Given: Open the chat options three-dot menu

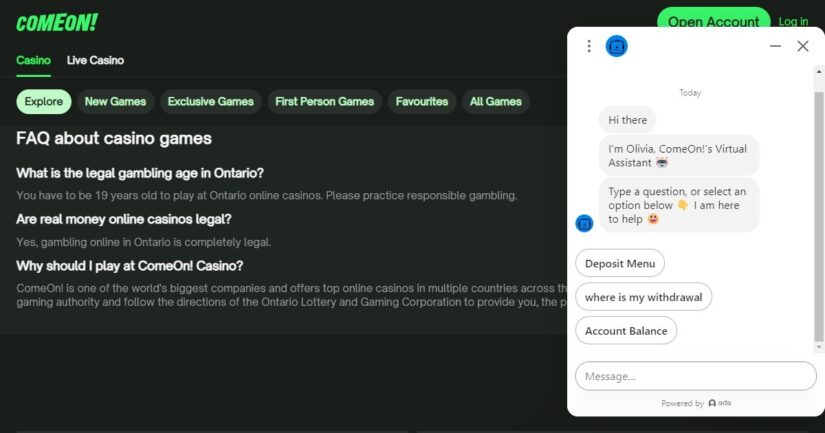Looking at the screenshot, I should (589, 46).
